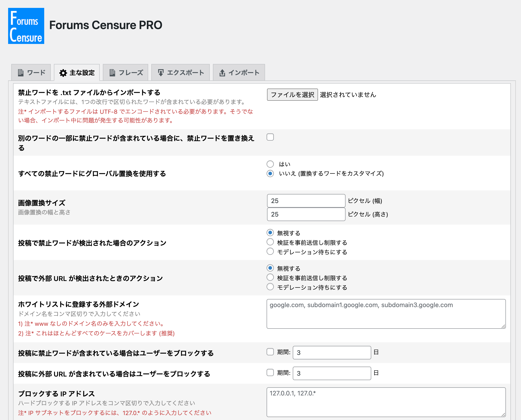Click the document icon on ワード tab
Image resolution: width=521 pixels, height=420 pixels.
click(21, 73)
